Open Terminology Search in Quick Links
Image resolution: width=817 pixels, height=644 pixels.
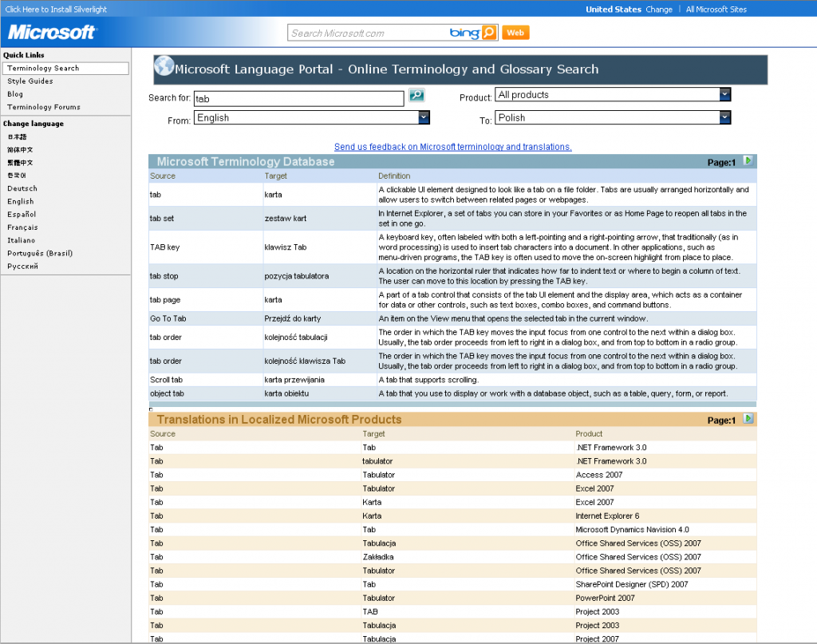point(43,69)
